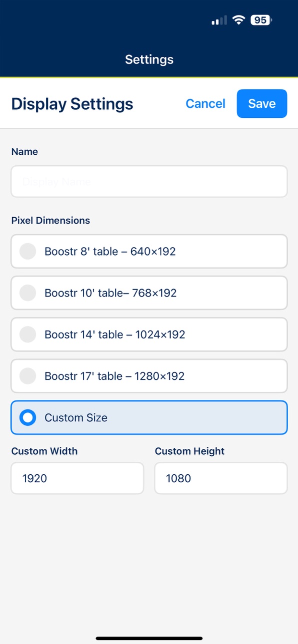Tap the cellular signal bars icon
This screenshot has height=644, width=298.
point(219,20)
